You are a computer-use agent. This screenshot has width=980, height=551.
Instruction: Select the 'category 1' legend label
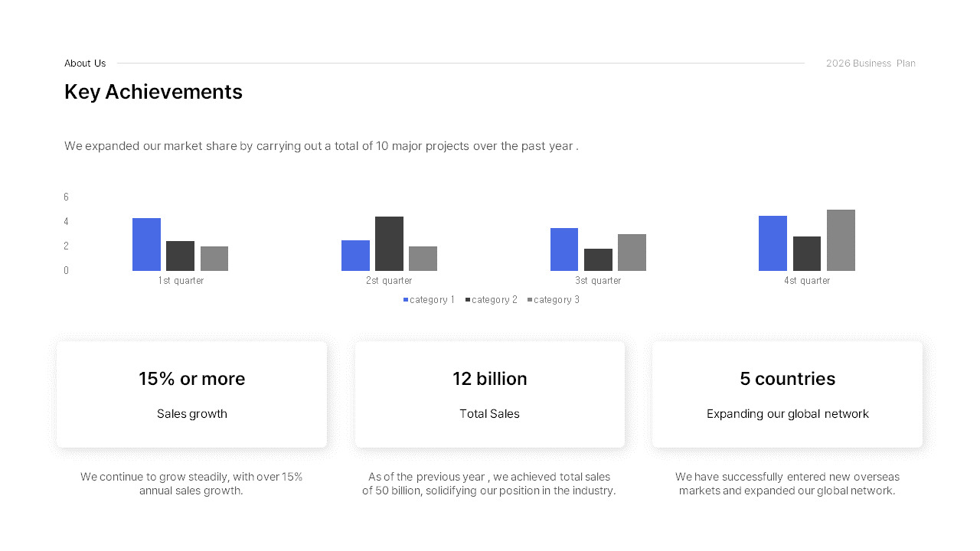pos(432,300)
